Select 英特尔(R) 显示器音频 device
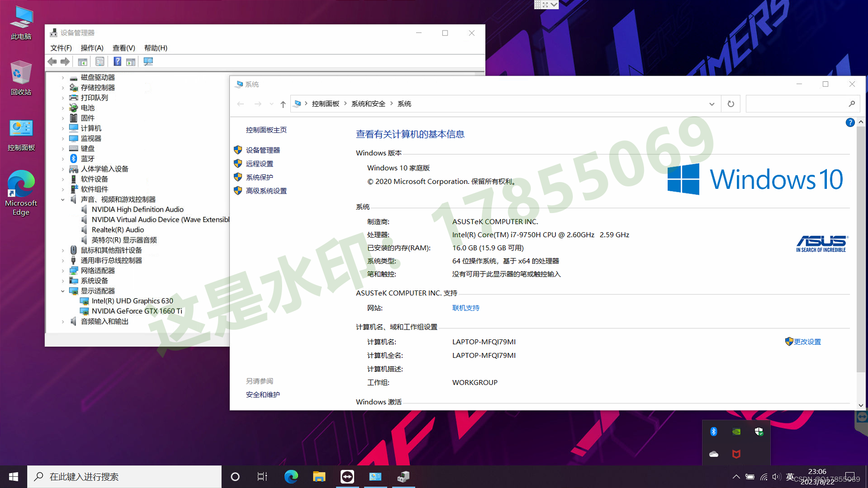Viewport: 868px width, 488px height. tap(124, 240)
